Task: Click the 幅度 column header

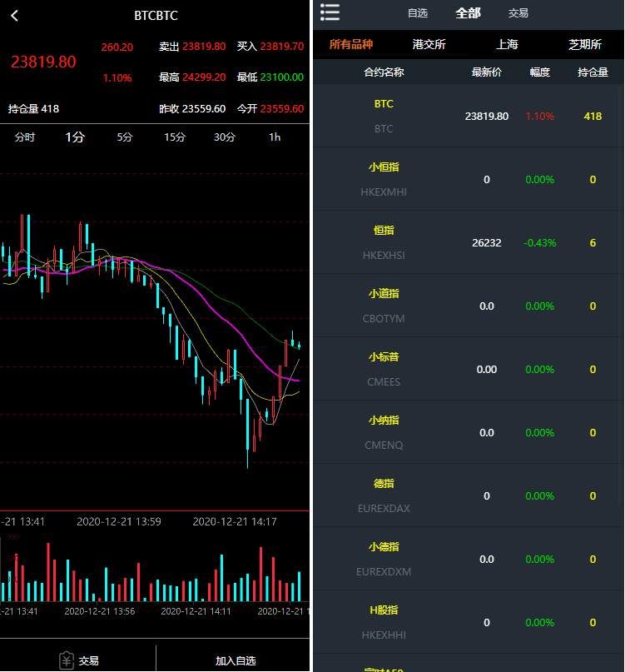Action: (x=540, y=72)
